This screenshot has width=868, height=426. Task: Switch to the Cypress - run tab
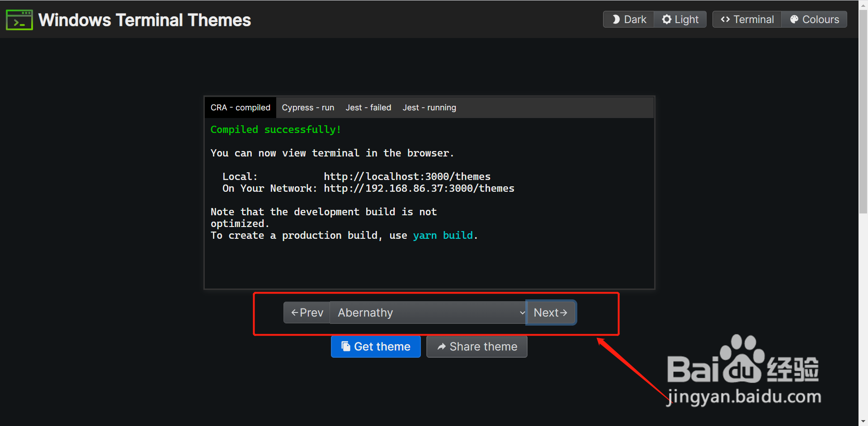[x=308, y=107]
